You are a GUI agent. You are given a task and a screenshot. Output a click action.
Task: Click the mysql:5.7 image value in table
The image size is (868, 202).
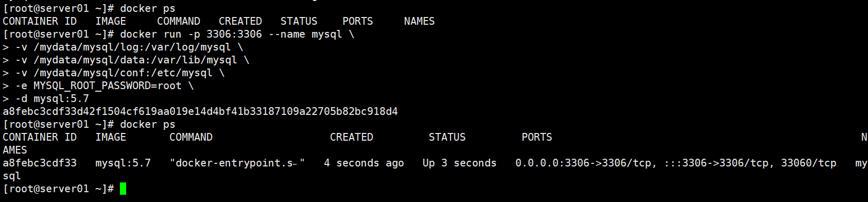click(x=123, y=163)
